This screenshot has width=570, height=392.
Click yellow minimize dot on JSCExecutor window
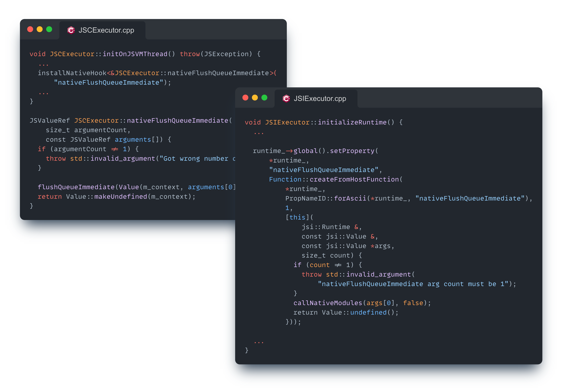tap(40, 29)
